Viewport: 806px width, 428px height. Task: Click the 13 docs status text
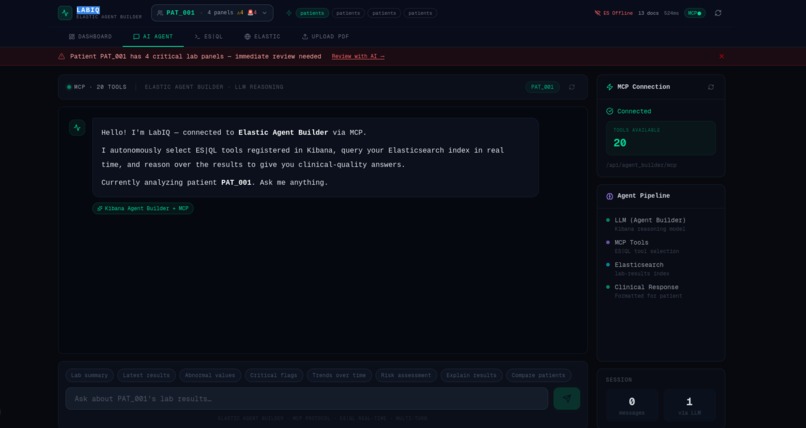pyautogui.click(x=648, y=13)
